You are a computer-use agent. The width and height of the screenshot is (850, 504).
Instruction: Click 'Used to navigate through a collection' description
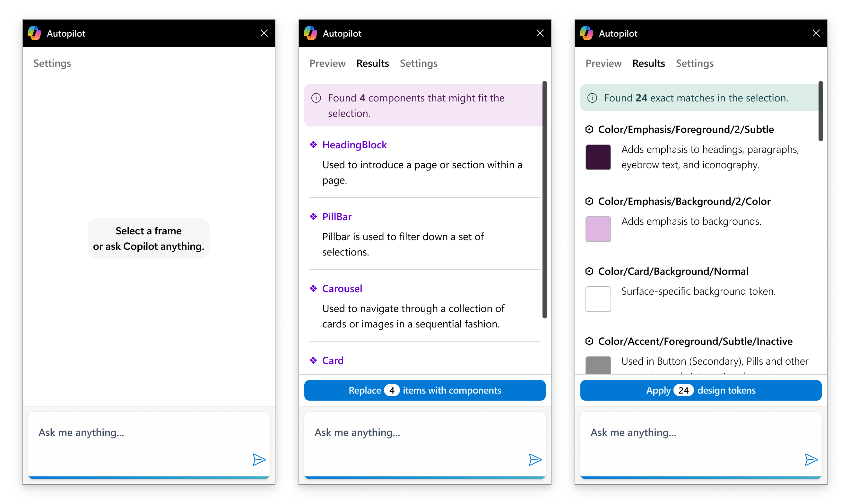pos(413,317)
